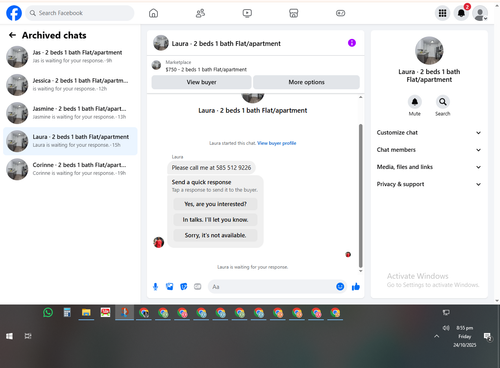Open WhatsApp from the taskbar
Image resolution: width=500 pixels, height=368 pixels.
tap(48, 313)
